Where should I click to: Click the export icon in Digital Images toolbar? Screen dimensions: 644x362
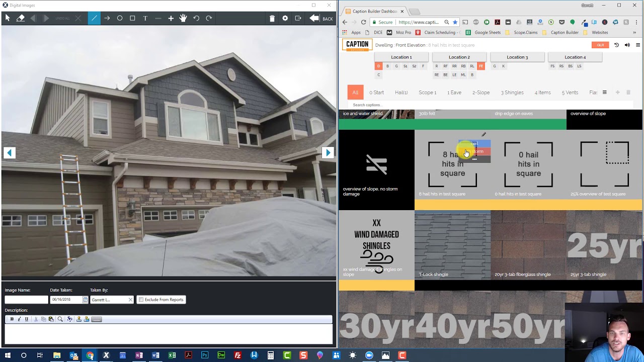(x=298, y=18)
